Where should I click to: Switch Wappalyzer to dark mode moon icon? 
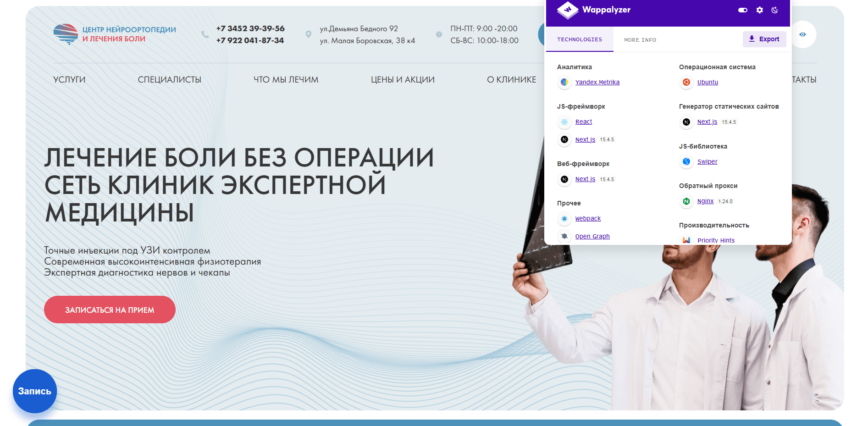point(775,10)
